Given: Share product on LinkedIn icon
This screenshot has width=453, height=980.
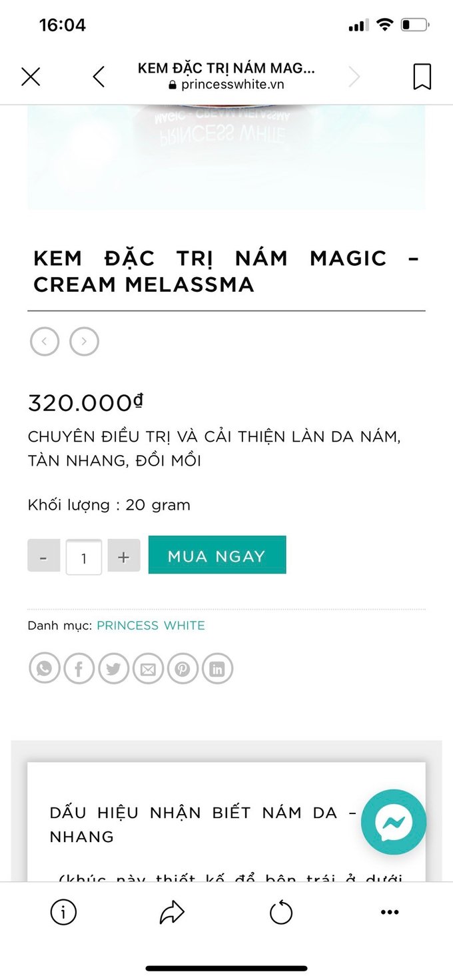Looking at the screenshot, I should click(x=217, y=669).
